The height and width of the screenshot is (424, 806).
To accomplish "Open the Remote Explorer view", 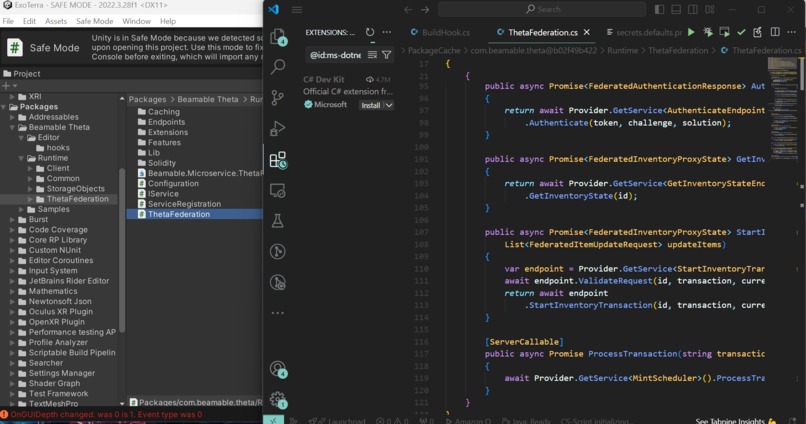I will click(x=278, y=191).
